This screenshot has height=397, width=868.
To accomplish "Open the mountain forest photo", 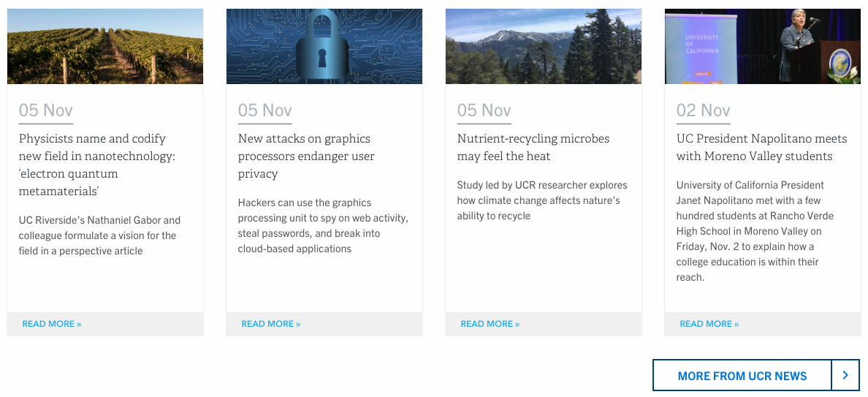I will 544,46.
